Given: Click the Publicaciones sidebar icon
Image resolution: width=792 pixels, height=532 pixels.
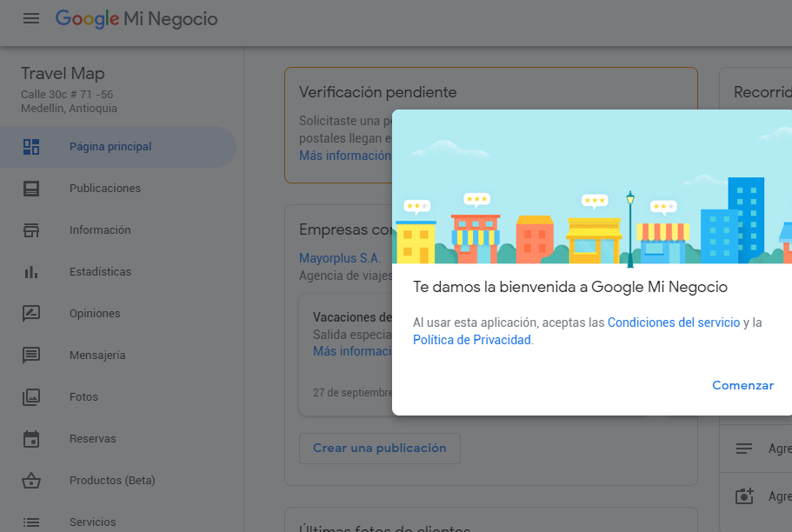Looking at the screenshot, I should coord(31,189).
